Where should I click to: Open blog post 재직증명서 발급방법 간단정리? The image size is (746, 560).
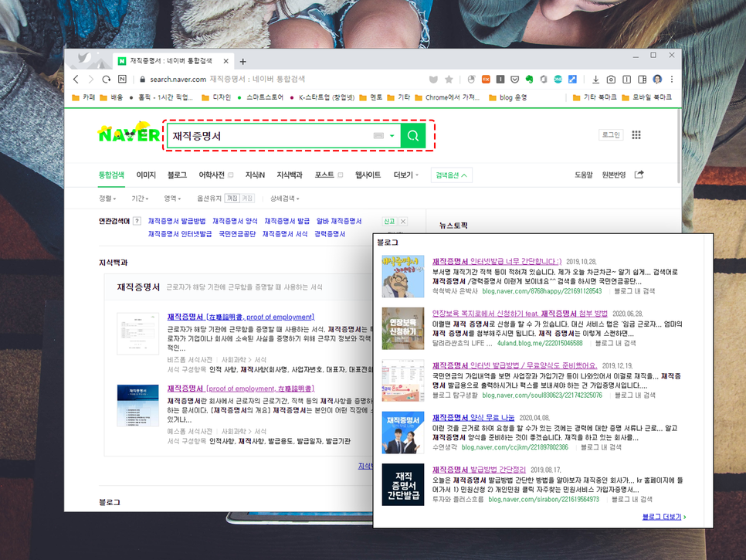coord(479,470)
